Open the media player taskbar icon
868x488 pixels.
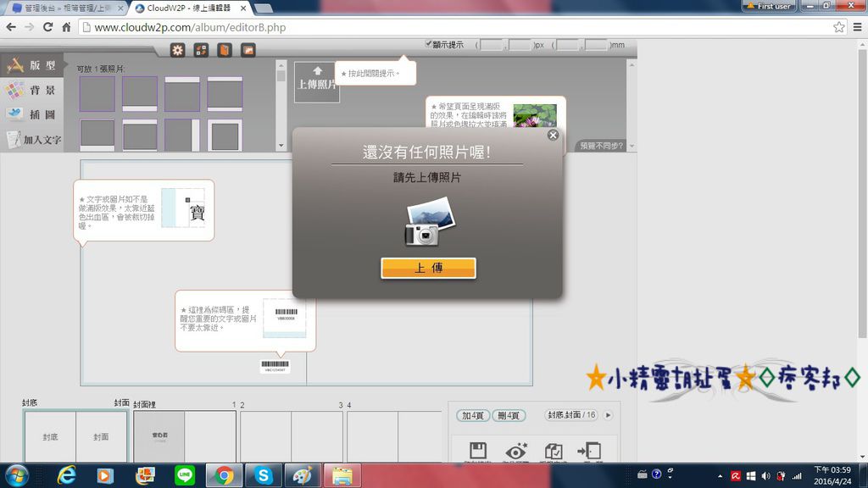coord(104,476)
